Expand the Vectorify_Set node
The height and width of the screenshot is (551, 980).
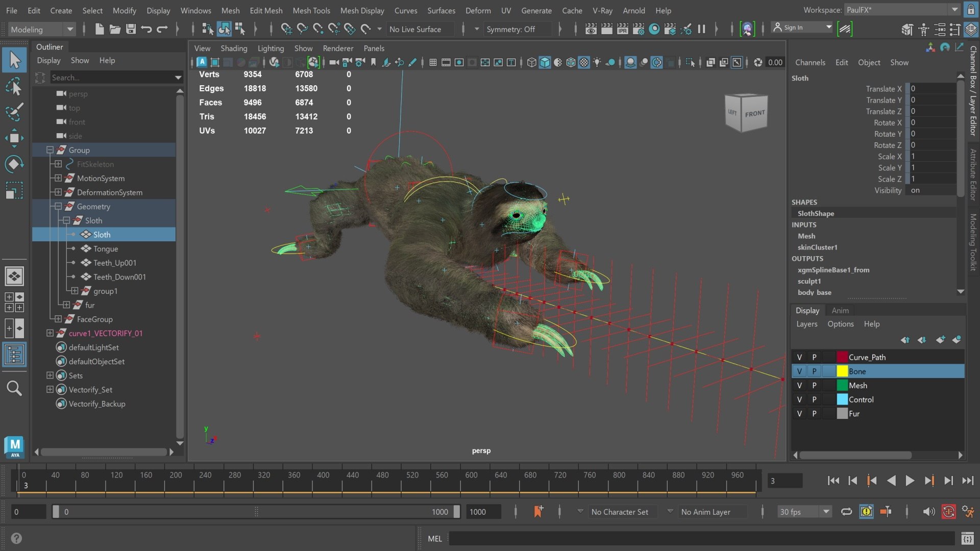50,389
